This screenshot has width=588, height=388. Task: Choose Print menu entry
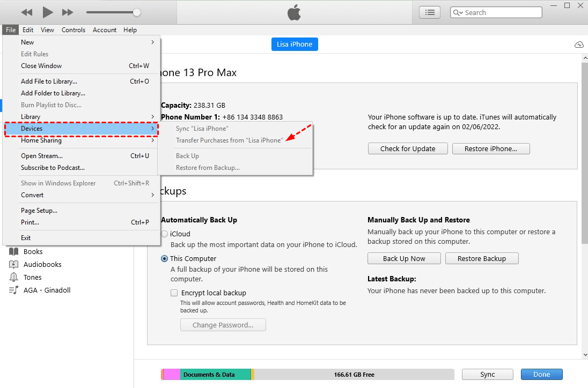82,222
